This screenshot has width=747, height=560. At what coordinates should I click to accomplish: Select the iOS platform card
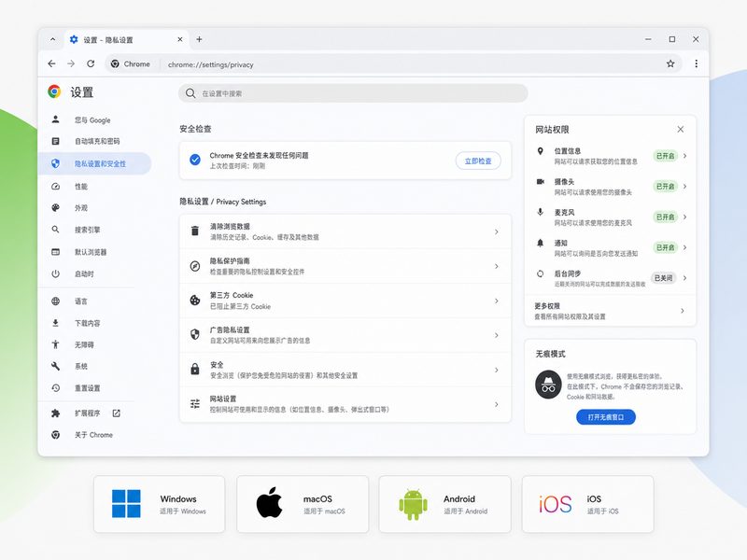(x=588, y=504)
